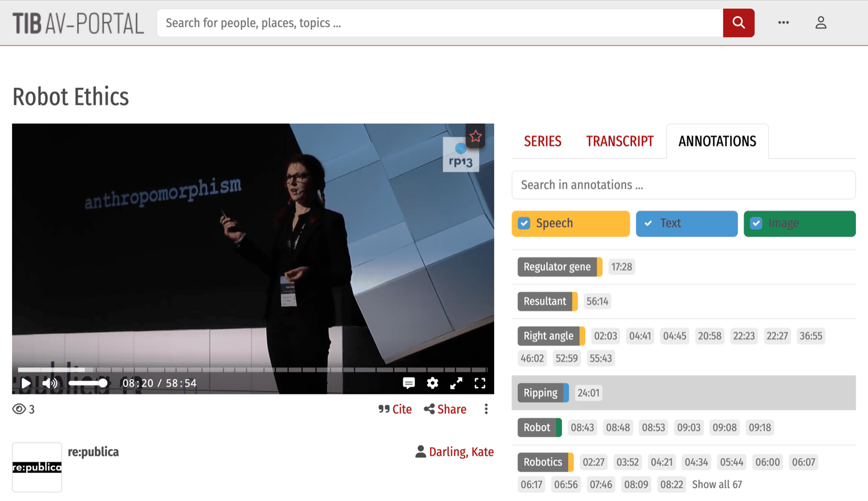868x501 pixels.
Task: Click the Play button in the video player
Action: click(25, 383)
